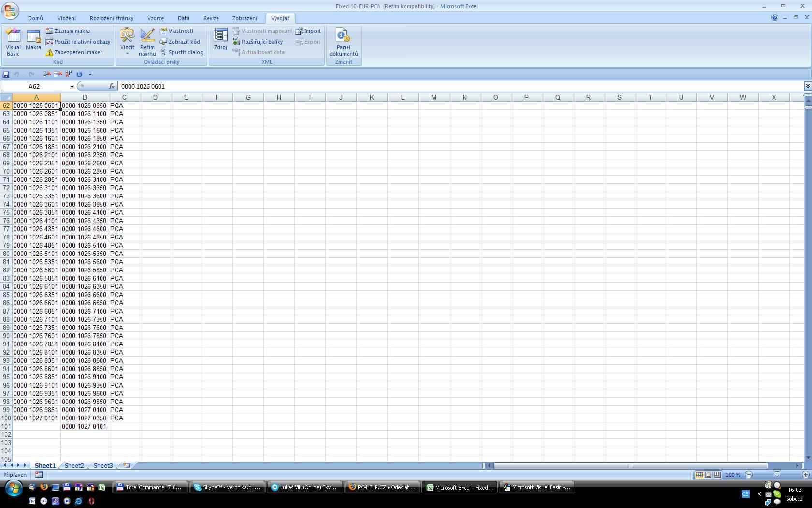
Task: Open the Name Box dropdown arrow
Action: (x=72, y=87)
